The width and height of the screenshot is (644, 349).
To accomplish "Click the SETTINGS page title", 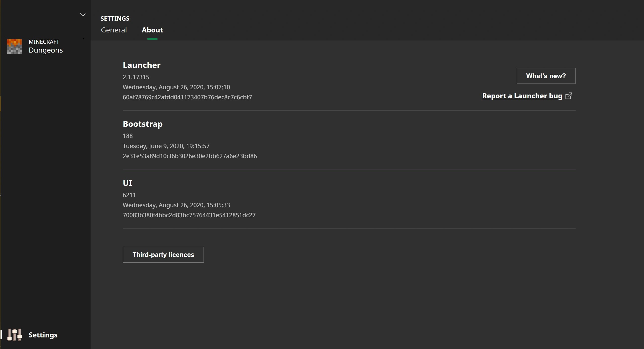I will coord(115,19).
